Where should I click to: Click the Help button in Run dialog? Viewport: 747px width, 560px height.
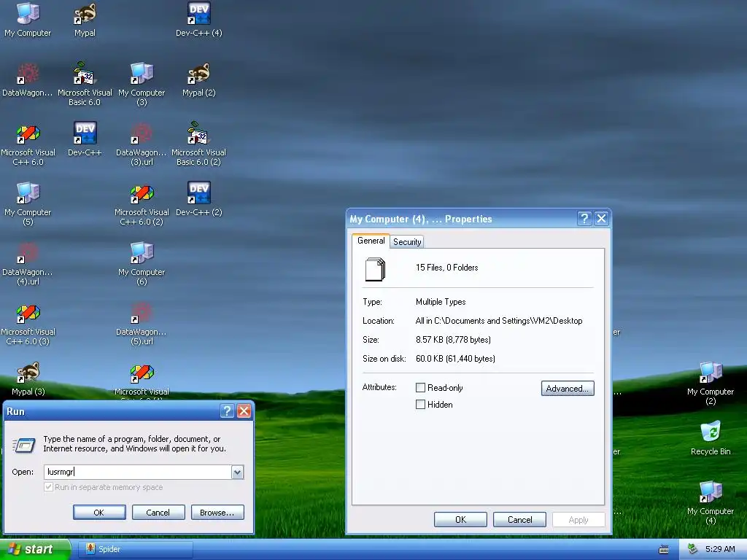tap(228, 411)
